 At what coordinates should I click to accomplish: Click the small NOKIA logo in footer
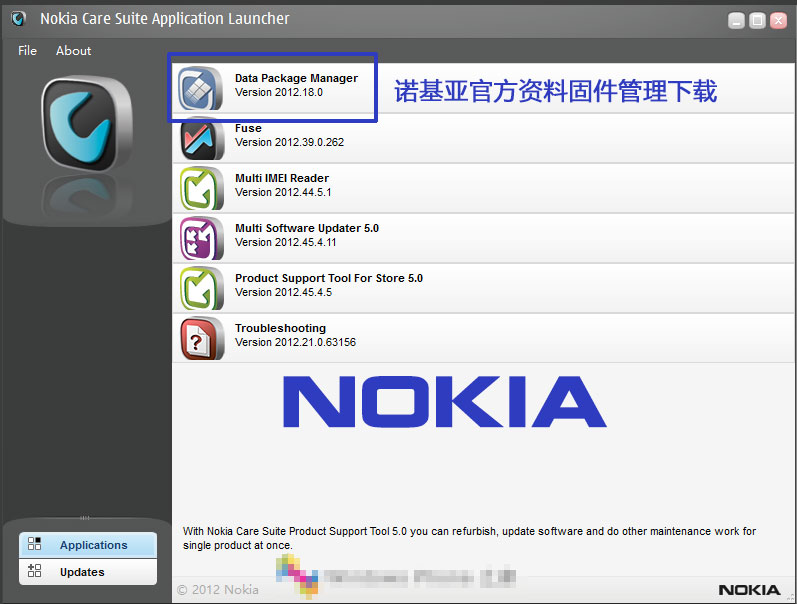click(x=750, y=590)
